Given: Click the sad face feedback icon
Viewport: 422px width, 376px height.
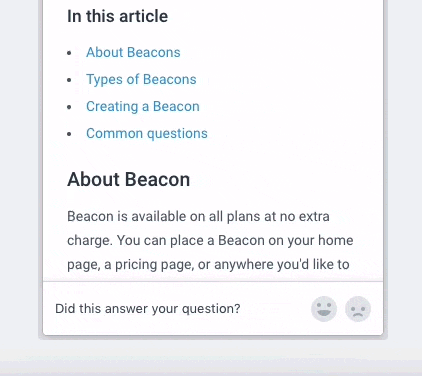Looking at the screenshot, I should coord(358,309).
